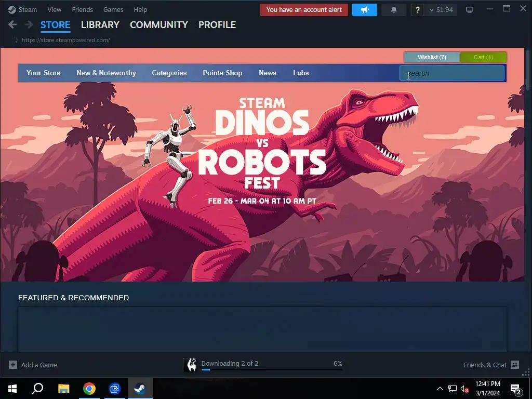The height and width of the screenshot is (399, 532).
Task: Open the Dinos vs Robots Fest banner
Action: 262,165
